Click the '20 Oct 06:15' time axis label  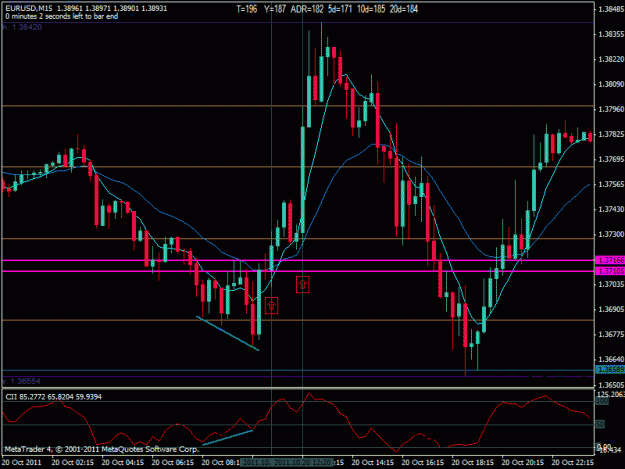[x=173, y=462]
